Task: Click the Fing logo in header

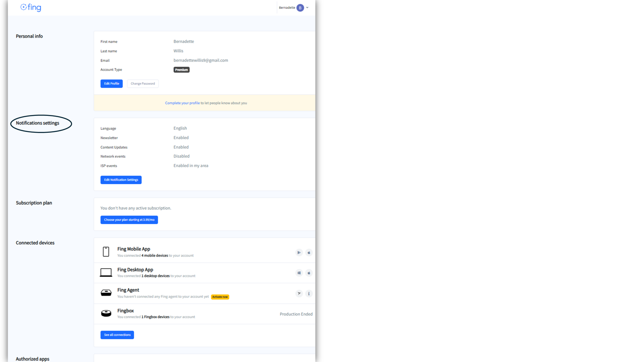Action: click(x=31, y=7)
